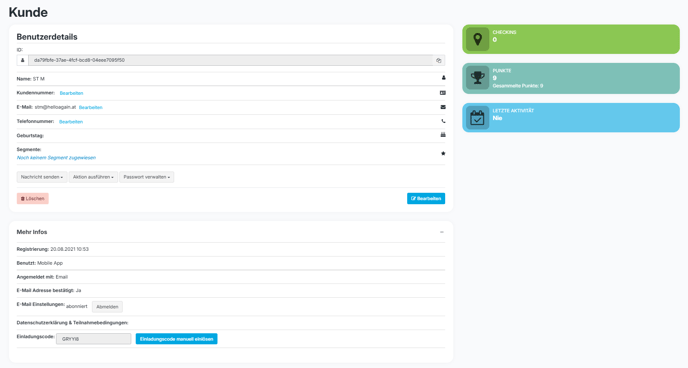
Task: Edit the Kundennummer via Bearbeiten link
Action: pyautogui.click(x=72, y=93)
